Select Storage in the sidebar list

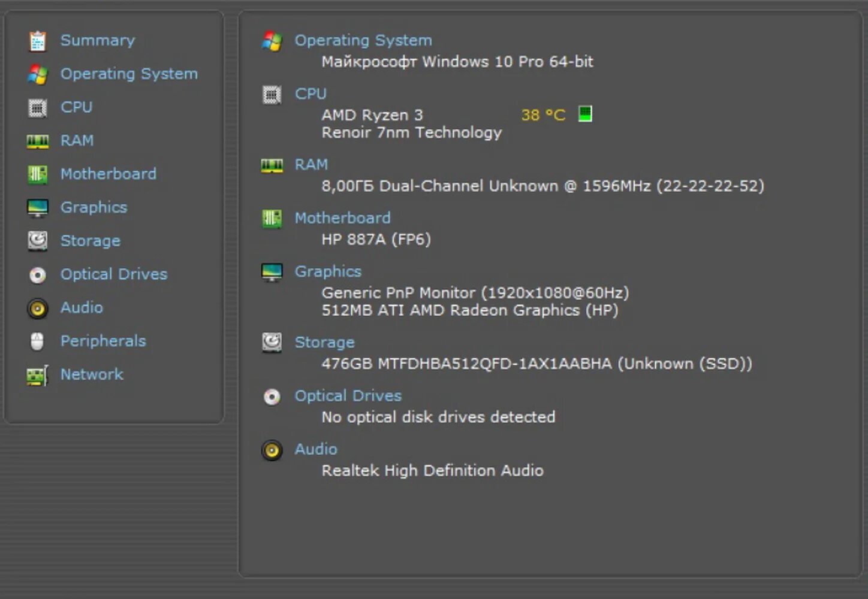coord(91,241)
